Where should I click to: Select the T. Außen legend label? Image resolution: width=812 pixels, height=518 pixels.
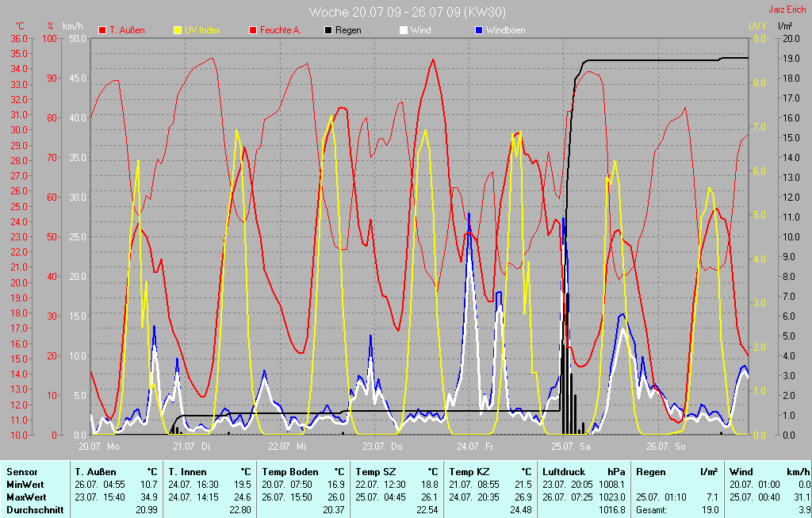coord(127,30)
